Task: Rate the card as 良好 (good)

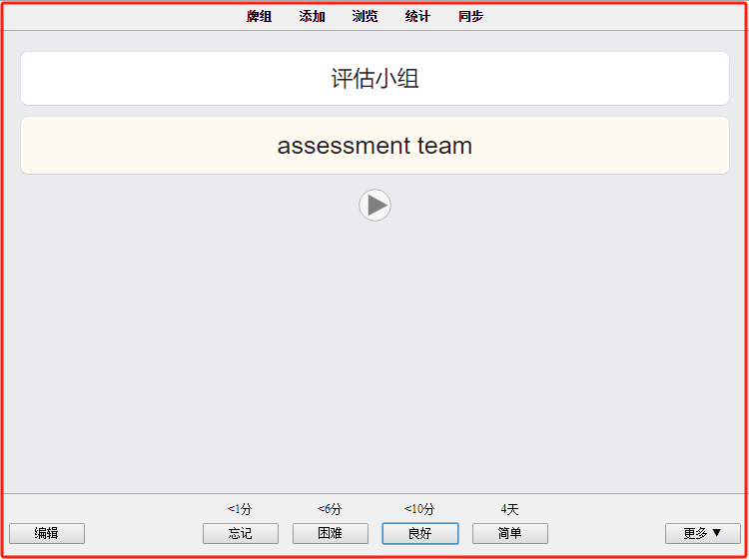Action: (420, 533)
